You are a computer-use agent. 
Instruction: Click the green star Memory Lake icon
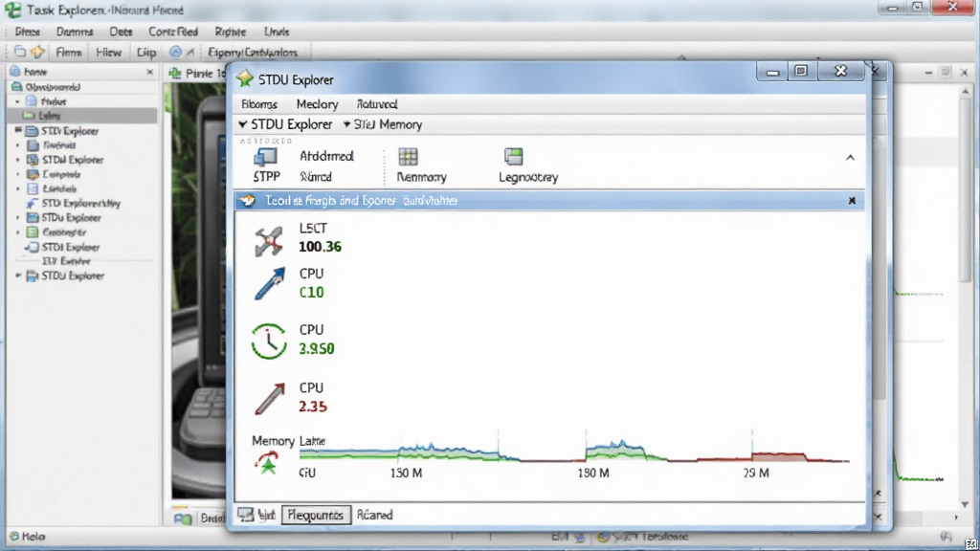268,464
